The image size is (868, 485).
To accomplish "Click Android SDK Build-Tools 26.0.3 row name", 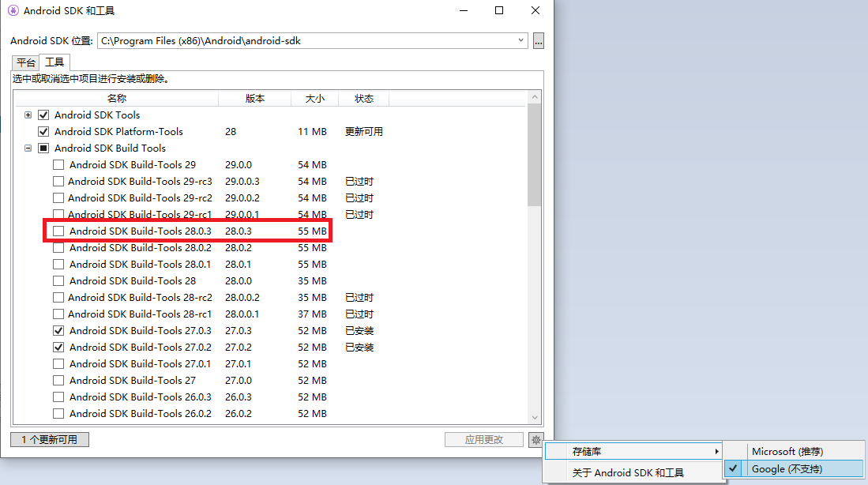I will tap(140, 397).
